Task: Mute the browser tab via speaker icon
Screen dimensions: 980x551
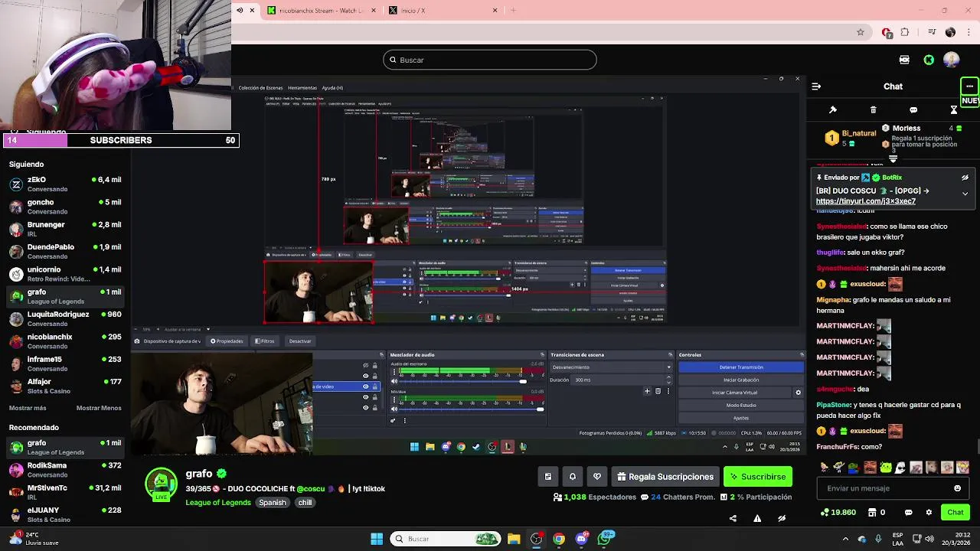Action: click(x=240, y=11)
